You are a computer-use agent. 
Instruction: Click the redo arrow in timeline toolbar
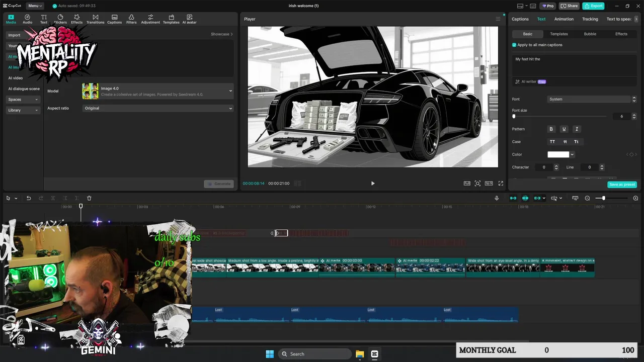click(x=41, y=198)
